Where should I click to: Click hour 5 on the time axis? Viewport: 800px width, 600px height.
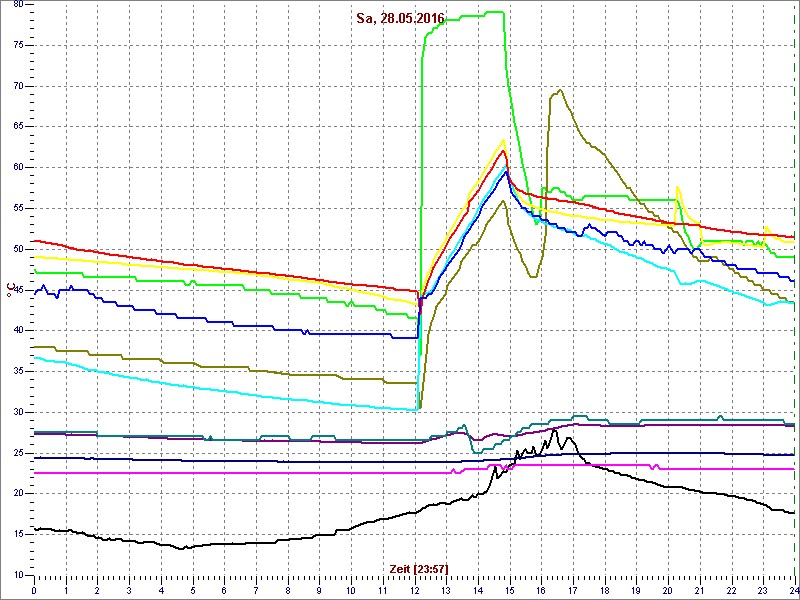[193, 589]
